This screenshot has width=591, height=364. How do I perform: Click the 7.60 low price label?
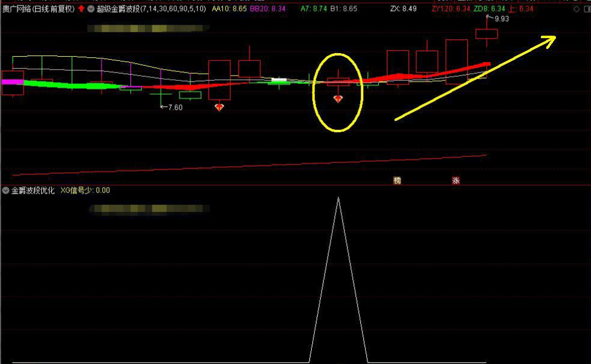[x=175, y=107]
